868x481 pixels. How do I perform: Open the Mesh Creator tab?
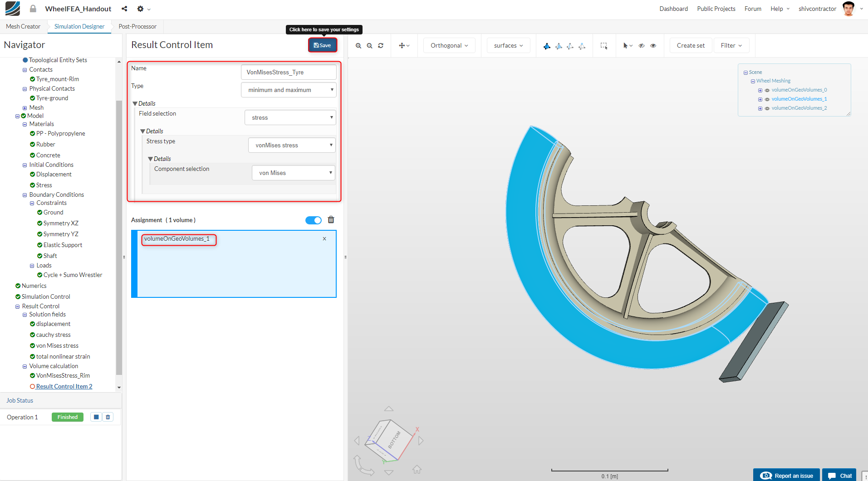pos(23,27)
